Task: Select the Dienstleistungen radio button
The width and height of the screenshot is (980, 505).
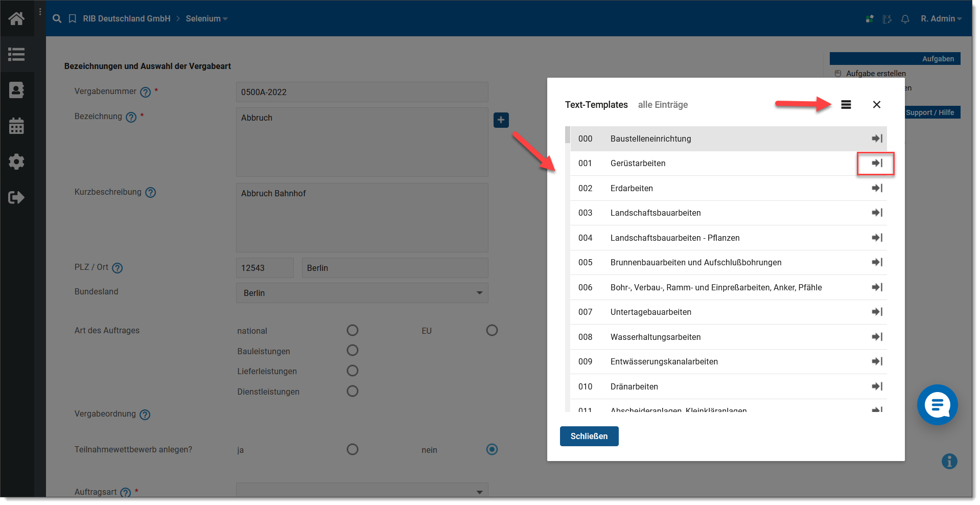Action: [353, 391]
